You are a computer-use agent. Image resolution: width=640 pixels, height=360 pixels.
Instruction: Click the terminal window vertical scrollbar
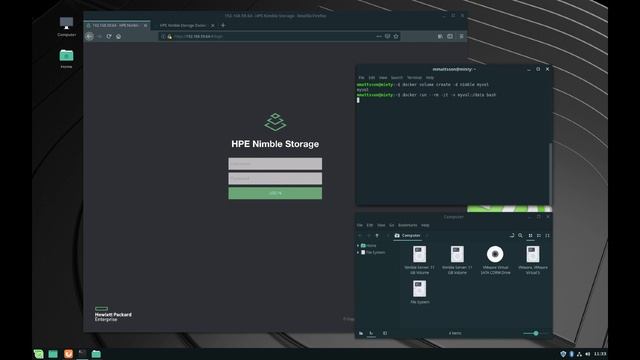[550, 173]
